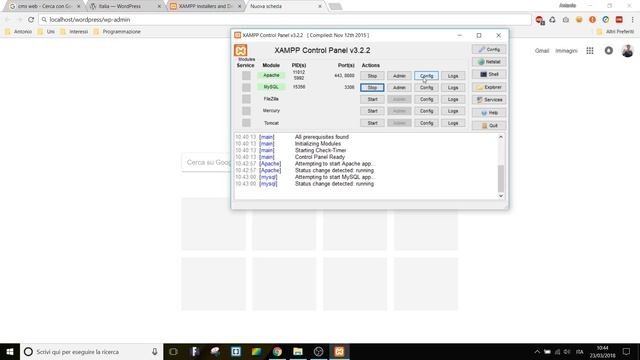Stop the MySQL module
Image resolution: width=640 pixels, height=360 pixels.
372,88
